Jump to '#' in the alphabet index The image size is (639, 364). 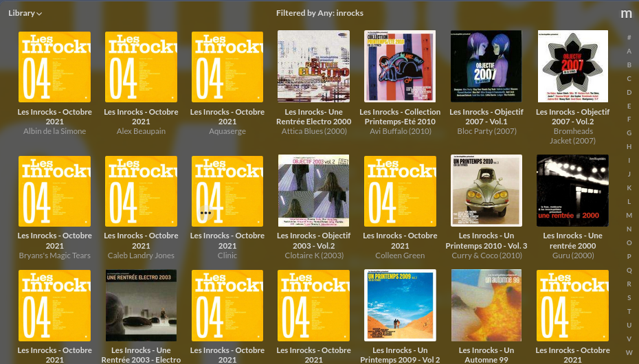[629, 38]
